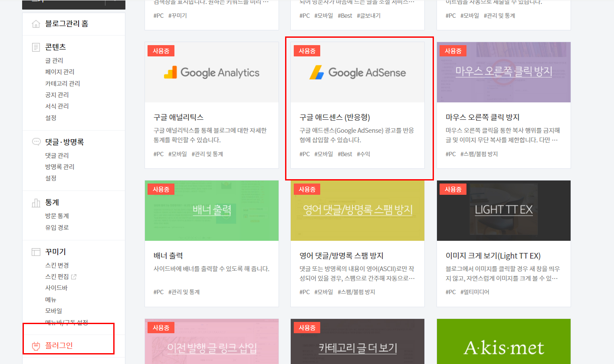
Task: Click the 영어 댓글/방명록 스팸 방지 card title
Action: click(341, 256)
